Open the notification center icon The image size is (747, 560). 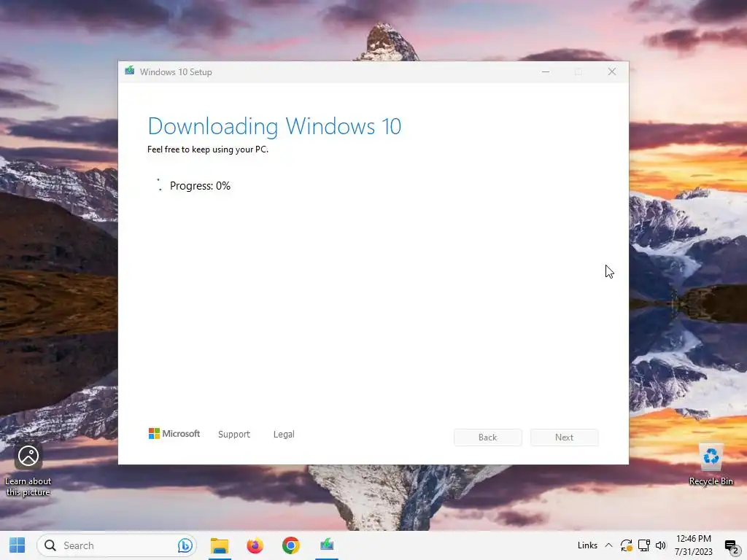(x=731, y=547)
